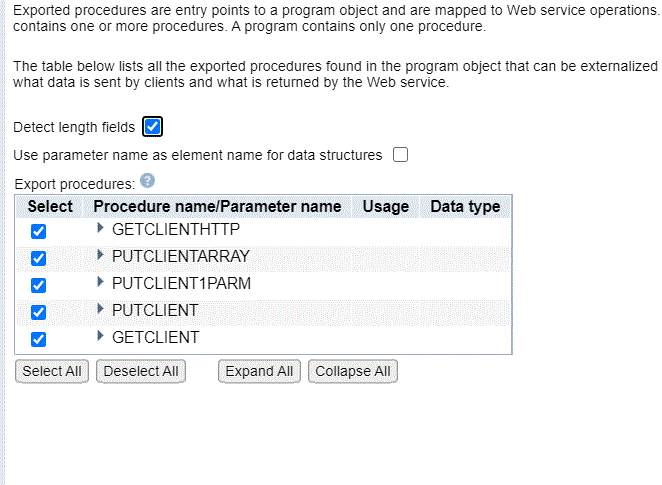Expand the GETCLIENT procedure arrow

(100, 336)
